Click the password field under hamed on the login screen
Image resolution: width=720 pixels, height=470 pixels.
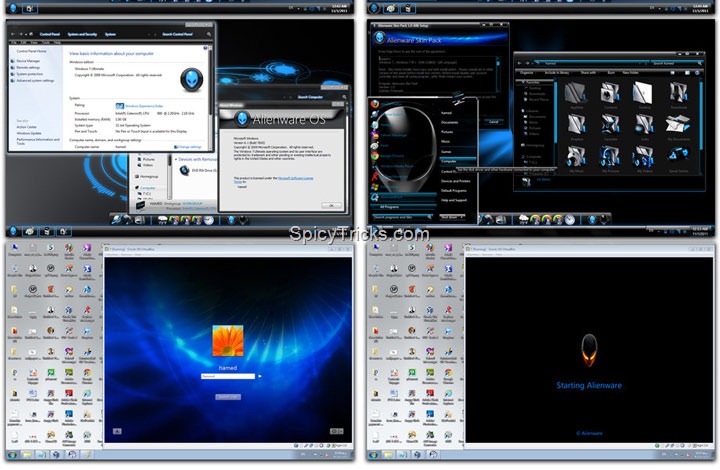pos(228,376)
